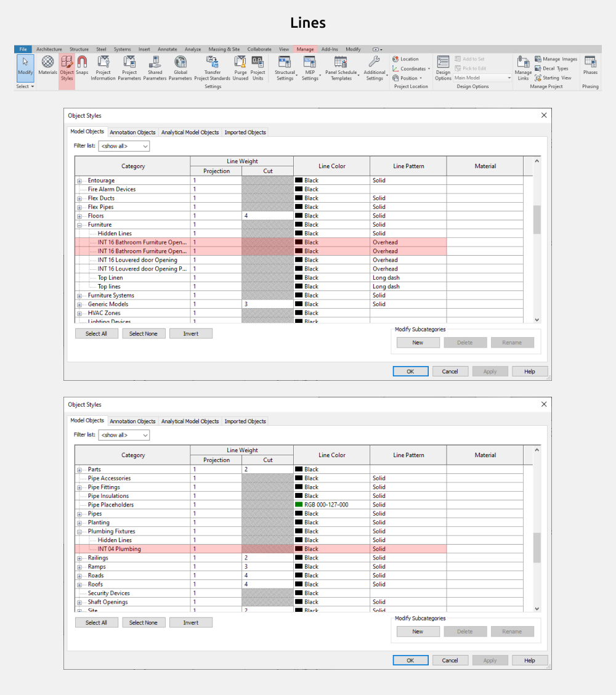
Task: Open Imported Objects tab in lower dialog
Action: point(245,421)
